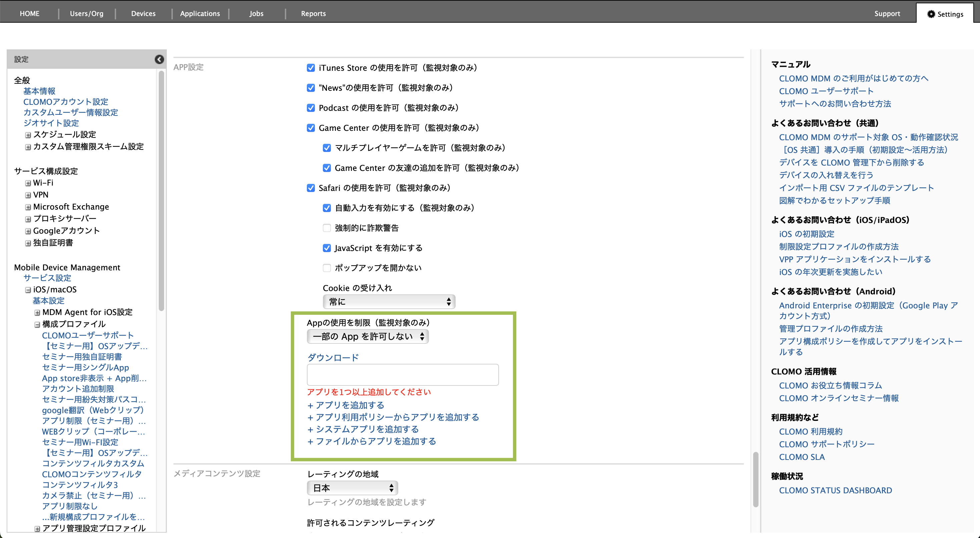Collapse the 構成プロファイル minus icon
Screen dimensions: 980x538
(x=37, y=325)
